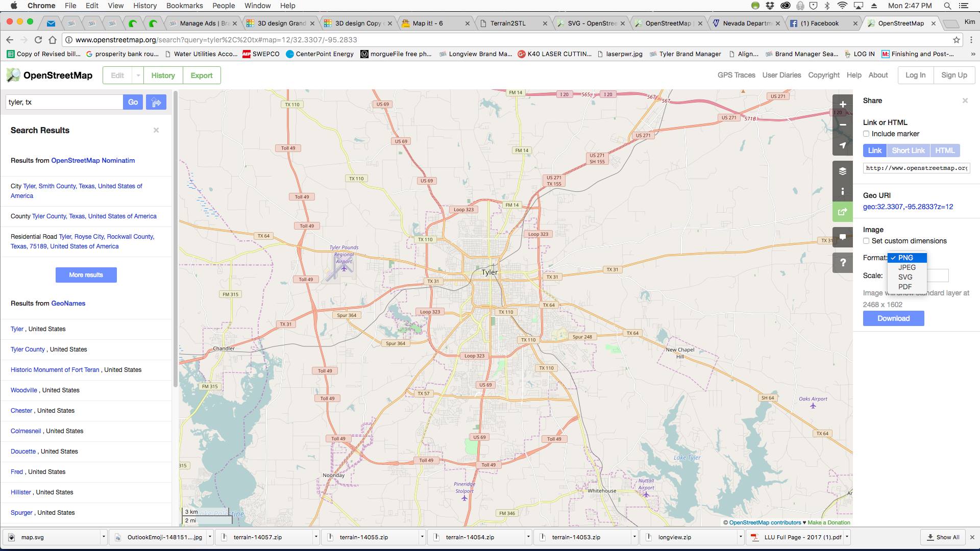Choose JPEG in the format list

tap(906, 267)
